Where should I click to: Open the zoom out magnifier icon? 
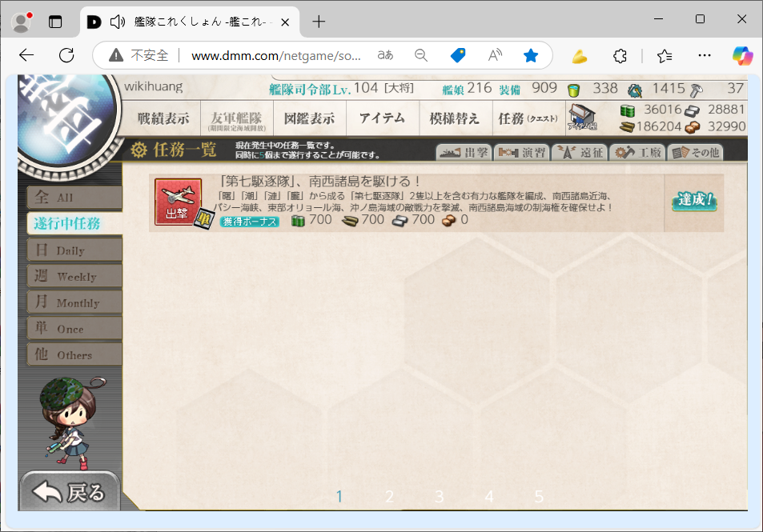(x=421, y=55)
